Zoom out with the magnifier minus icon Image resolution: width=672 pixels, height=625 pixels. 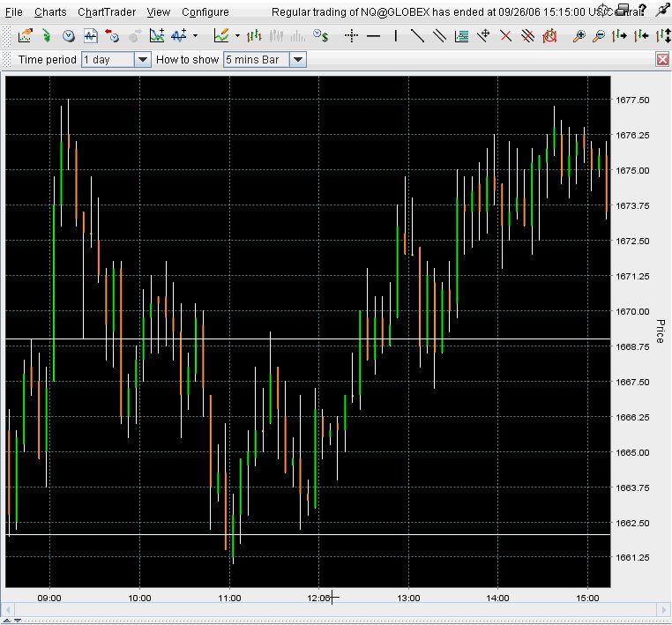[x=599, y=36]
